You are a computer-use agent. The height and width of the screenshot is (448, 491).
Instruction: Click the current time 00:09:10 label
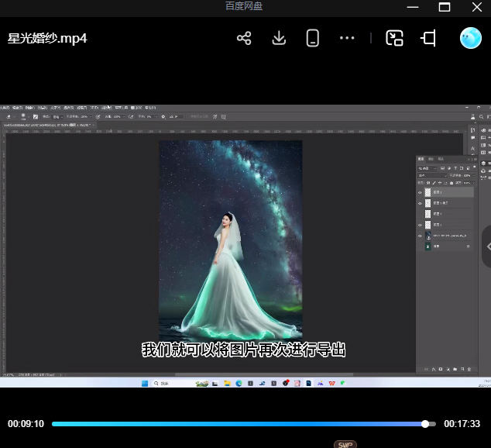pyautogui.click(x=26, y=424)
